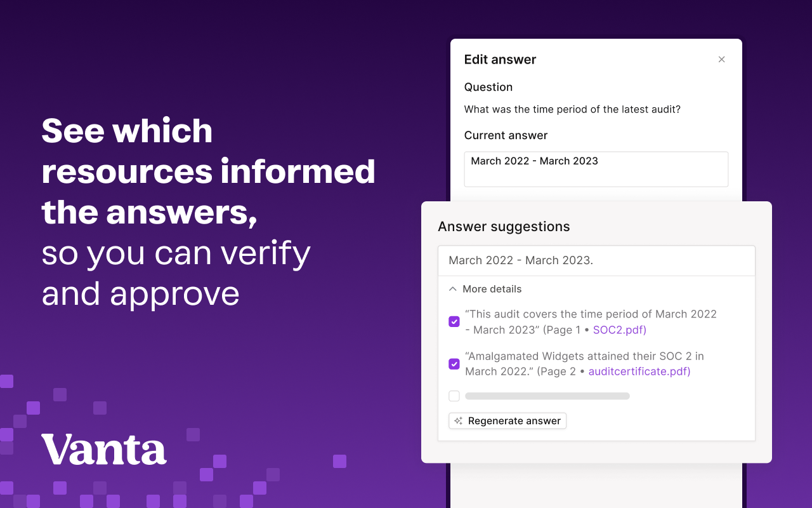Image resolution: width=812 pixels, height=508 pixels.
Task: Click the gray loading placeholder bar
Action: pyautogui.click(x=547, y=396)
